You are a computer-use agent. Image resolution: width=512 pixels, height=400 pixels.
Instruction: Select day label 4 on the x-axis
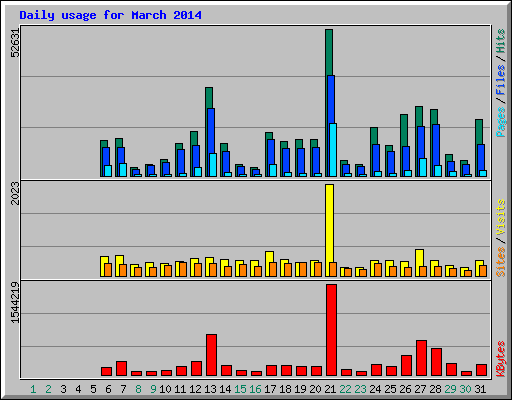[x=78, y=389]
